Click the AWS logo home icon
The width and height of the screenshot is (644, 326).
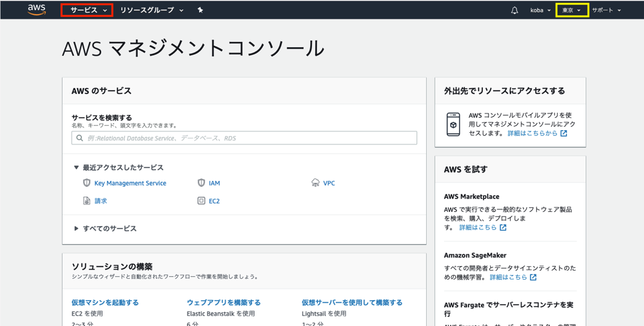click(x=37, y=10)
